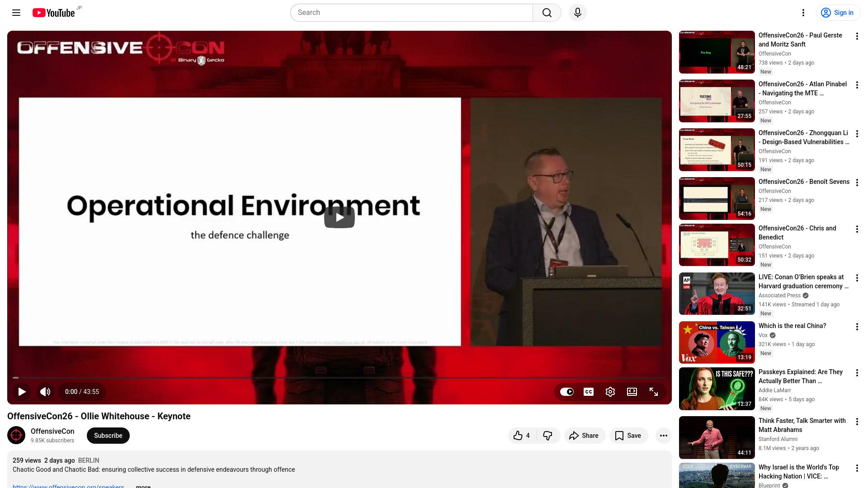Open 'Which is the real China?' title
The height and width of the screenshot is (488, 868).
[792, 326]
